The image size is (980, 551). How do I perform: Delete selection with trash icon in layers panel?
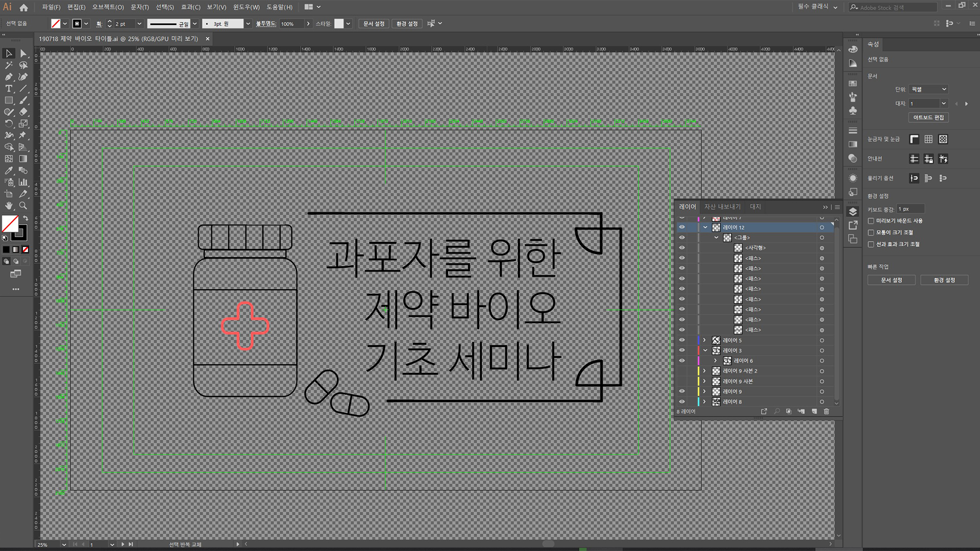826,411
